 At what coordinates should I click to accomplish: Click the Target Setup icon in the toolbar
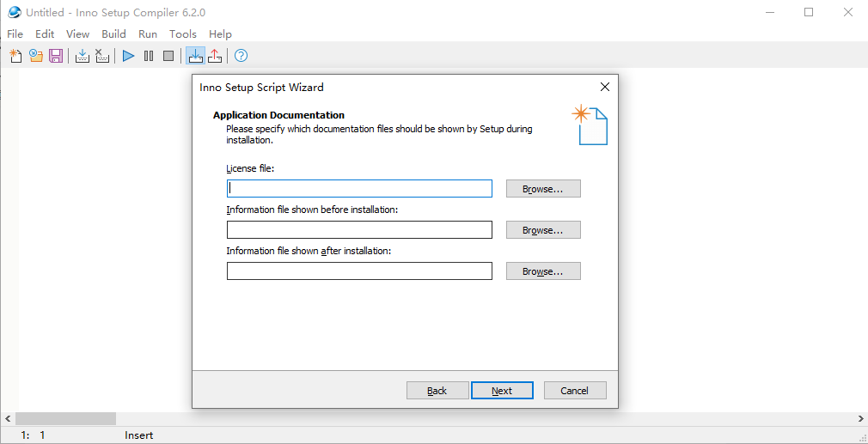195,56
